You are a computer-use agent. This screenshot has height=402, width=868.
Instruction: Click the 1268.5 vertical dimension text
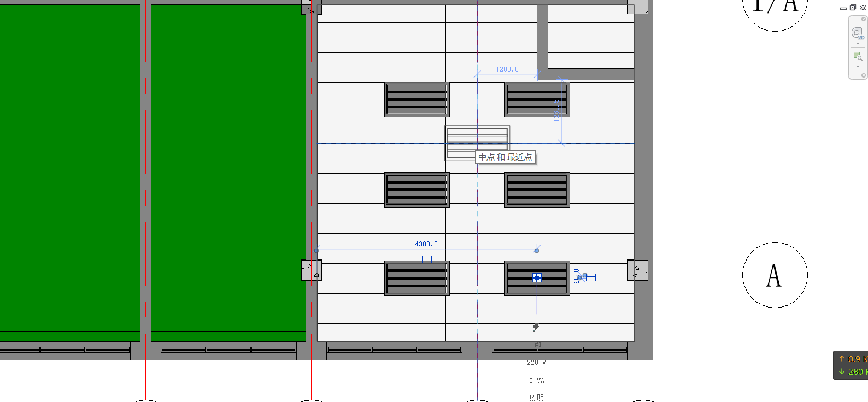pyautogui.click(x=556, y=110)
